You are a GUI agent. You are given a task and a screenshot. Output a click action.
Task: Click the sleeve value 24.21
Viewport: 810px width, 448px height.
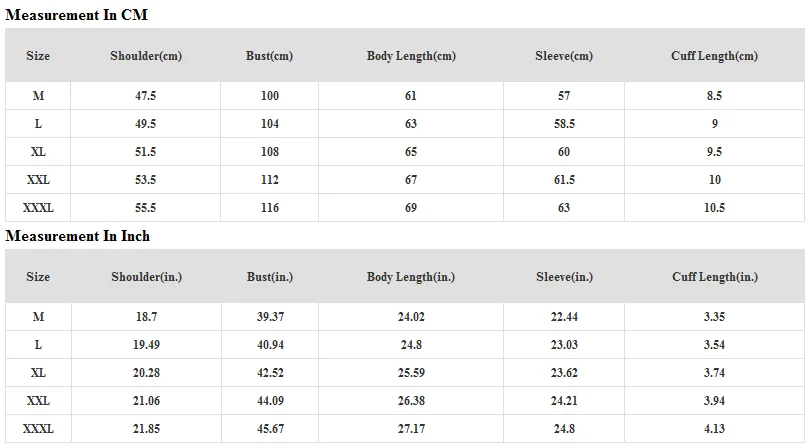click(x=564, y=400)
